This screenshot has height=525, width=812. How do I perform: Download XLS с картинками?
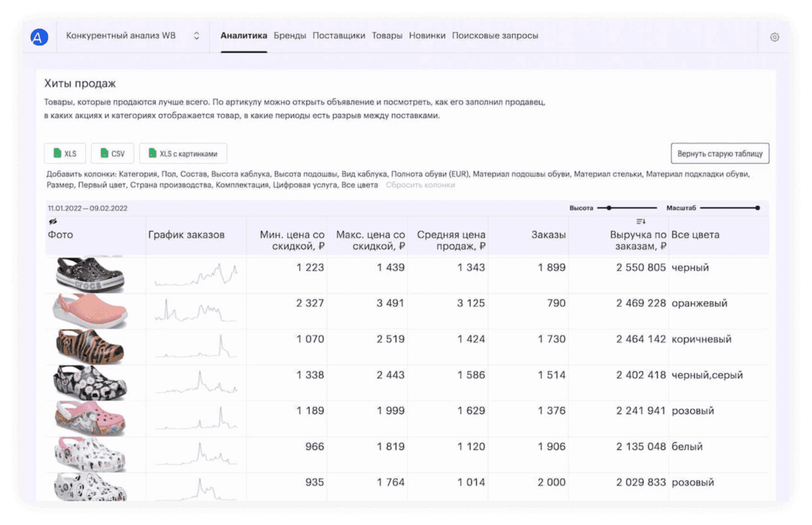click(x=183, y=153)
